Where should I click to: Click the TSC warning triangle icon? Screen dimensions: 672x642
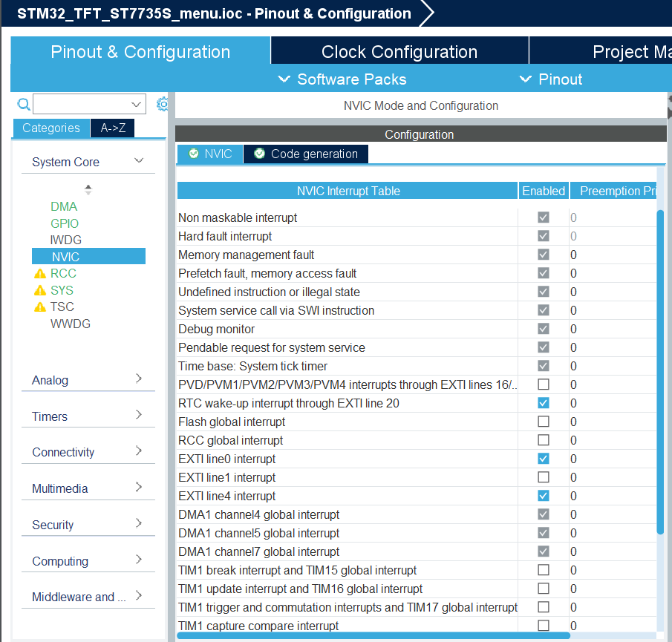coord(40,307)
